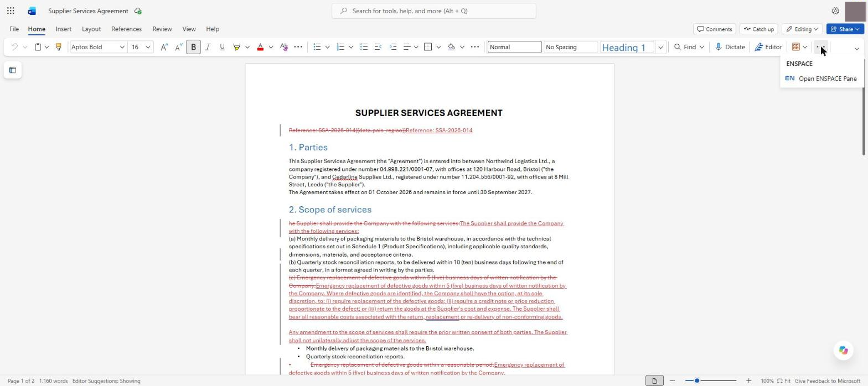Image resolution: width=868 pixels, height=386 pixels.
Task: Apply the Heading 1 style
Action: [627, 47]
